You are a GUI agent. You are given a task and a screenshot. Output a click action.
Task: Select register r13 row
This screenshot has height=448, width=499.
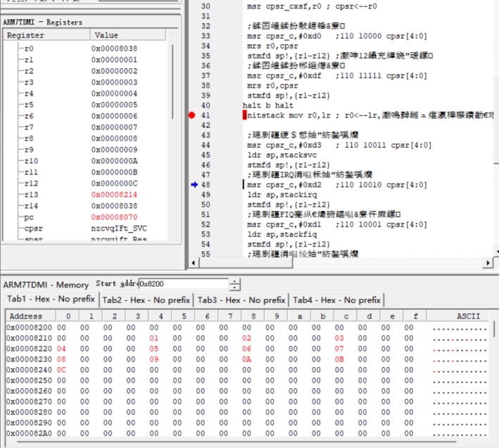[x=86, y=195]
